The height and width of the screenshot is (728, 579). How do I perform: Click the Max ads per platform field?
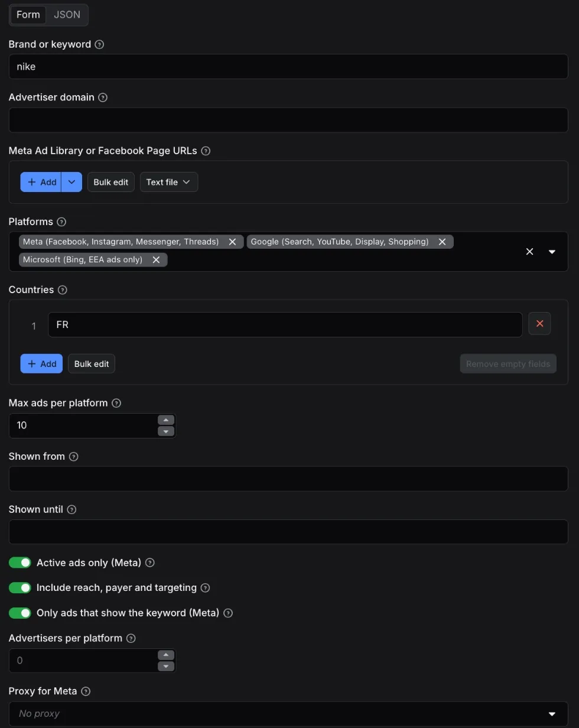pos(83,425)
